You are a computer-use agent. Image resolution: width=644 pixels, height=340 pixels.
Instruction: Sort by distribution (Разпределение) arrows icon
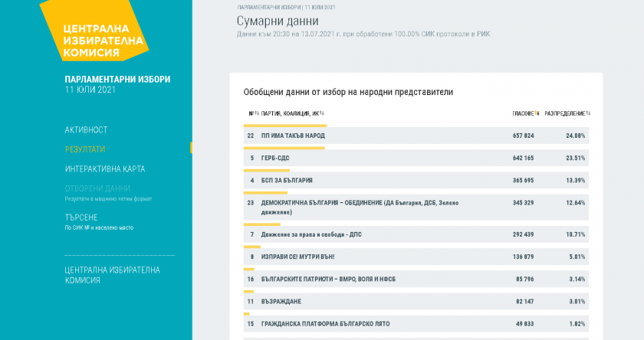588,113
